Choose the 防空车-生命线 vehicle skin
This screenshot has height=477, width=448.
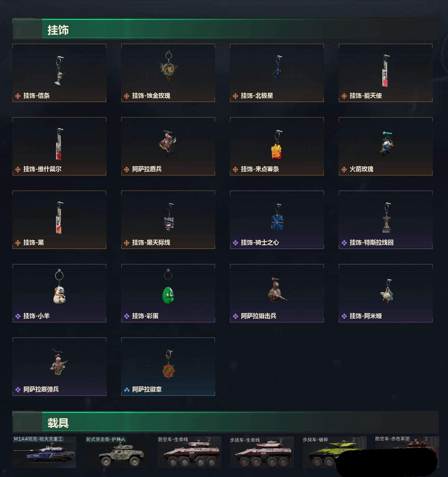(189, 452)
